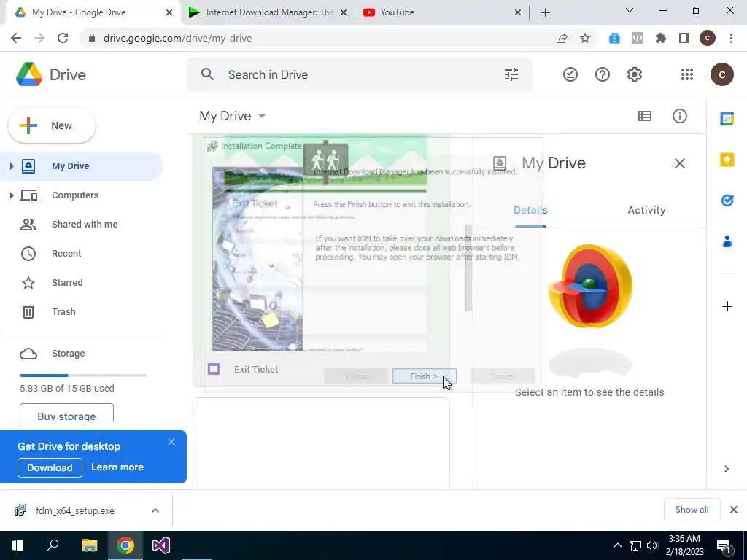
Task: Open Recent files list
Action: pyautogui.click(x=66, y=253)
